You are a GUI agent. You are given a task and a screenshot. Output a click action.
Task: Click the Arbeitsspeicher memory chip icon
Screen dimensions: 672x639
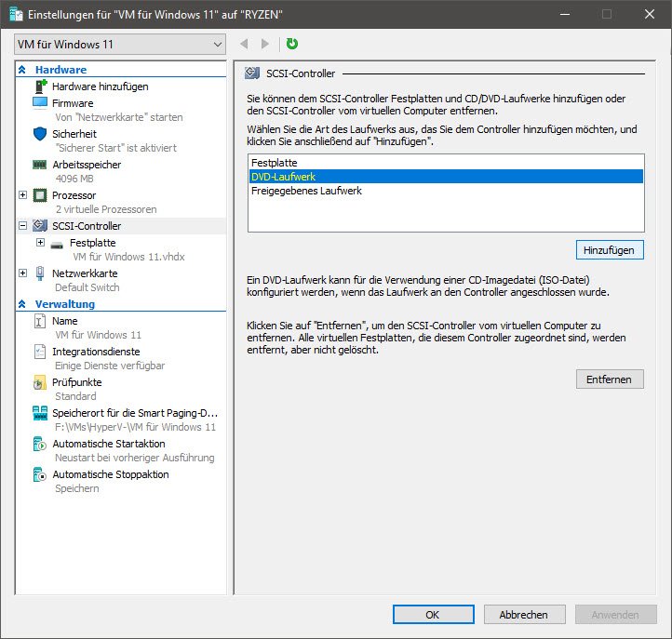point(40,165)
